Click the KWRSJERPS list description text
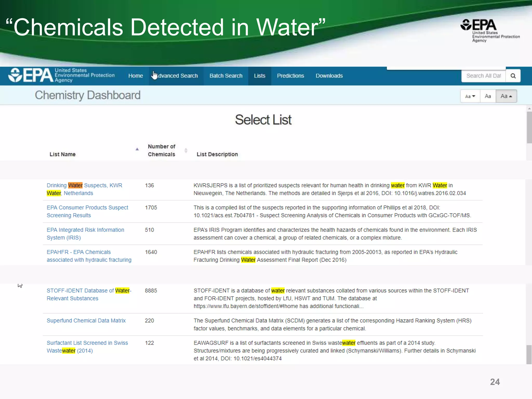The height and width of the screenshot is (399, 532). click(330, 189)
